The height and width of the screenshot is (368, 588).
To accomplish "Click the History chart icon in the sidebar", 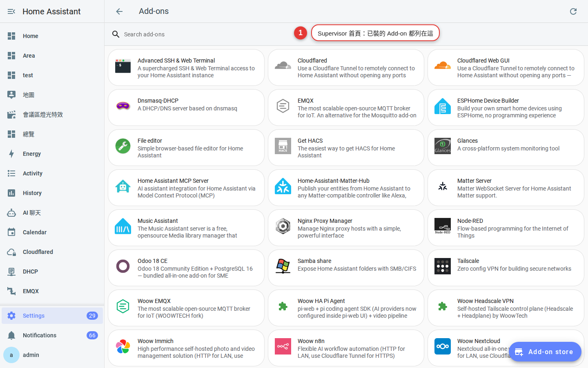I will (11, 193).
